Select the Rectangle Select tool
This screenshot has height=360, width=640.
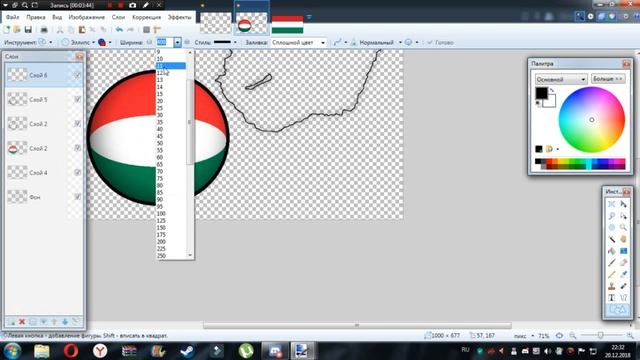(611, 204)
